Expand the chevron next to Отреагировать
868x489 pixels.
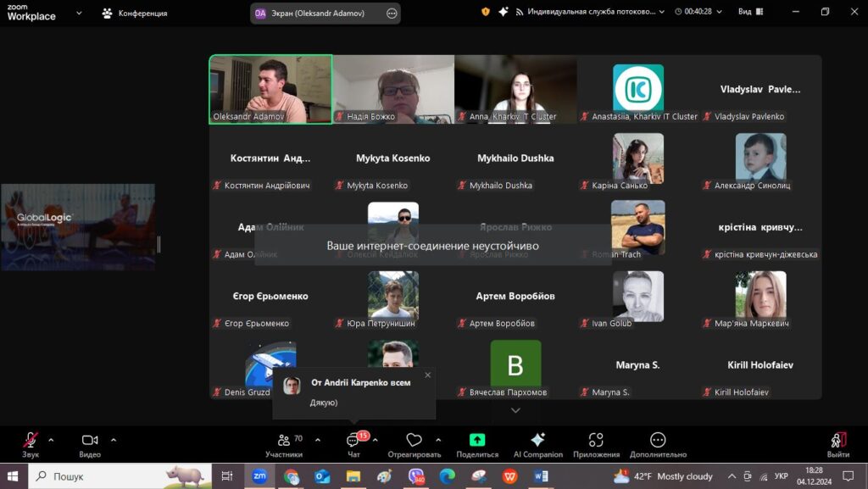[x=438, y=441]
